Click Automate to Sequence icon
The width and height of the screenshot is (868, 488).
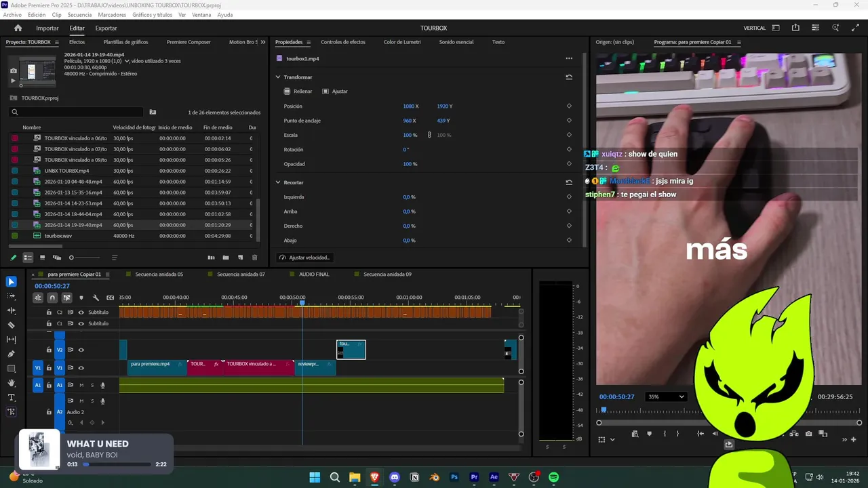(x=211, y=258)
